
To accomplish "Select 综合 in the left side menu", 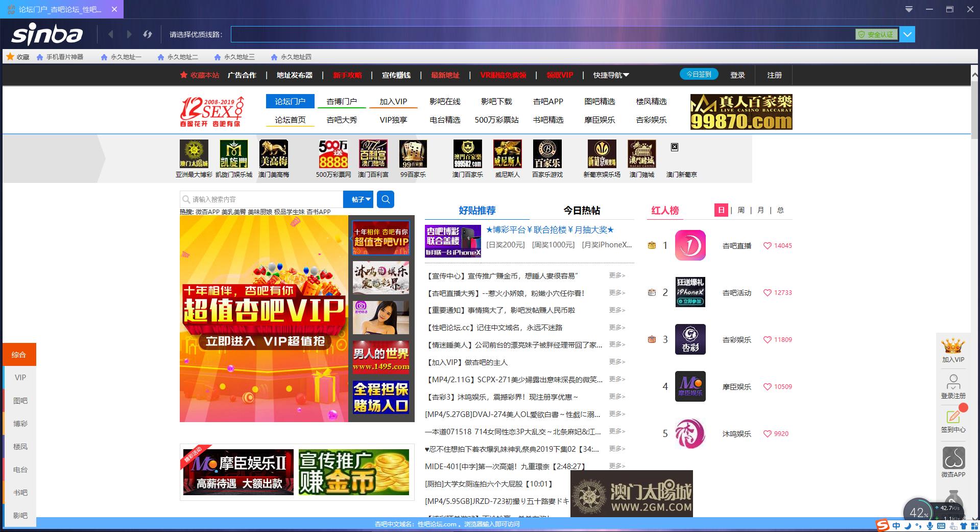I will (x=19, y=354).
